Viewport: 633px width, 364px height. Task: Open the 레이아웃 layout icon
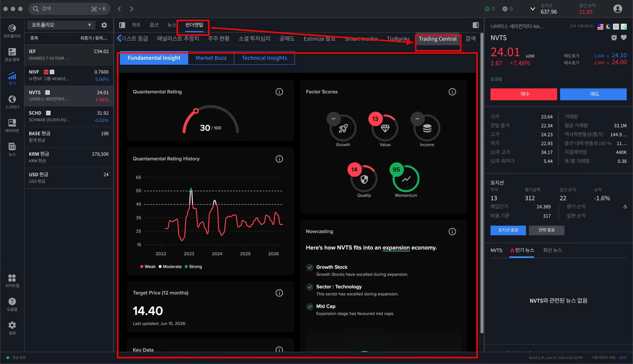pyautogui.click(x=12, y=126)
